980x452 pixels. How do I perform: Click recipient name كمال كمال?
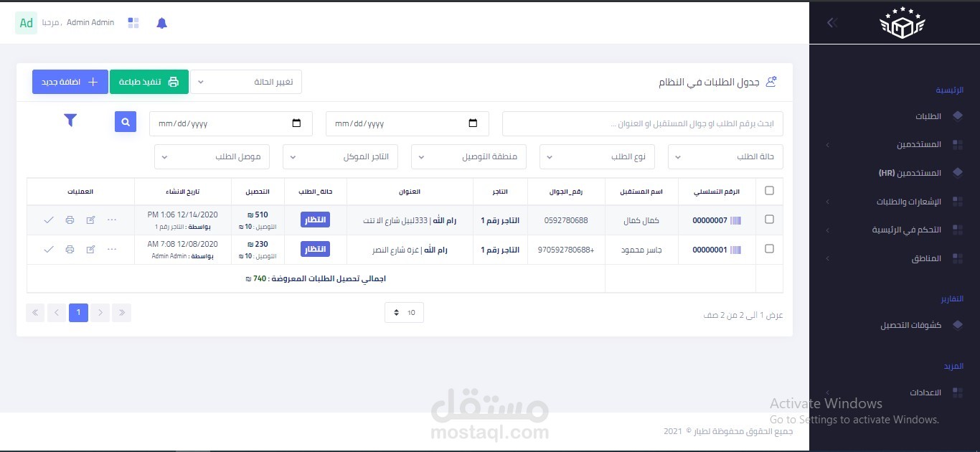click(641, 220)
